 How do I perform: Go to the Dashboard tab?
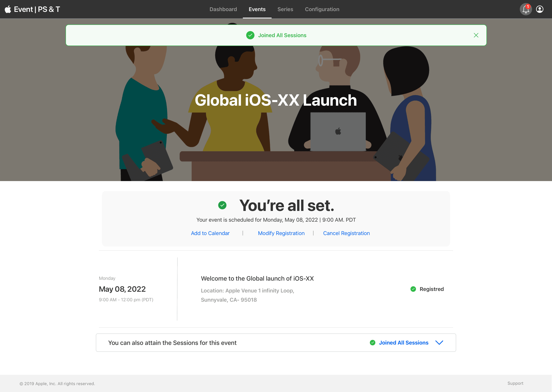[x=223, y=9]
